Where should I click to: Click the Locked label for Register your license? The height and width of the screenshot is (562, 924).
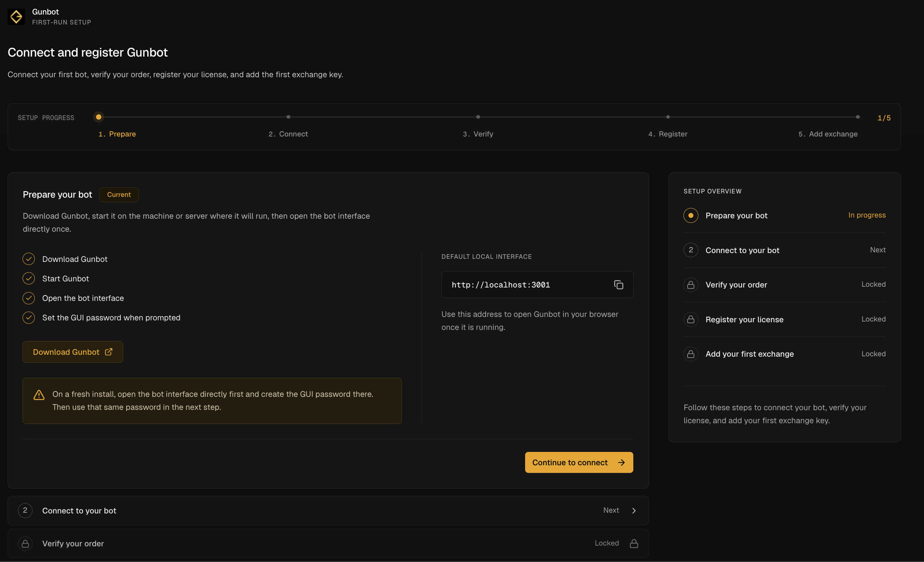coord(874,319)
